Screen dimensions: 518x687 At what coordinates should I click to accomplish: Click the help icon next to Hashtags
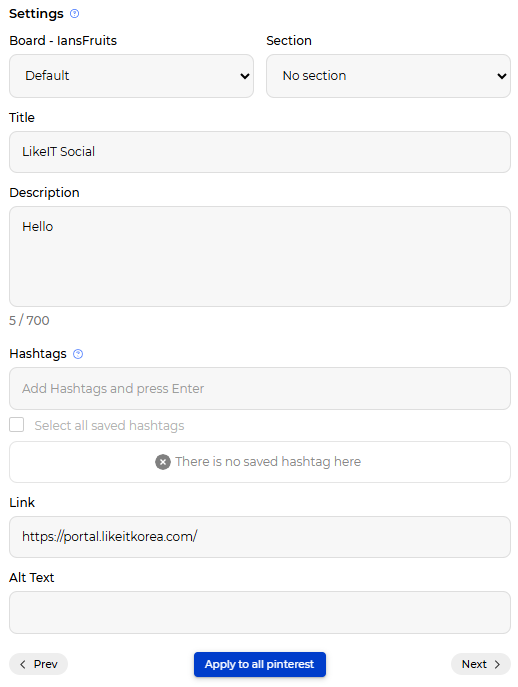coord(78,354)
